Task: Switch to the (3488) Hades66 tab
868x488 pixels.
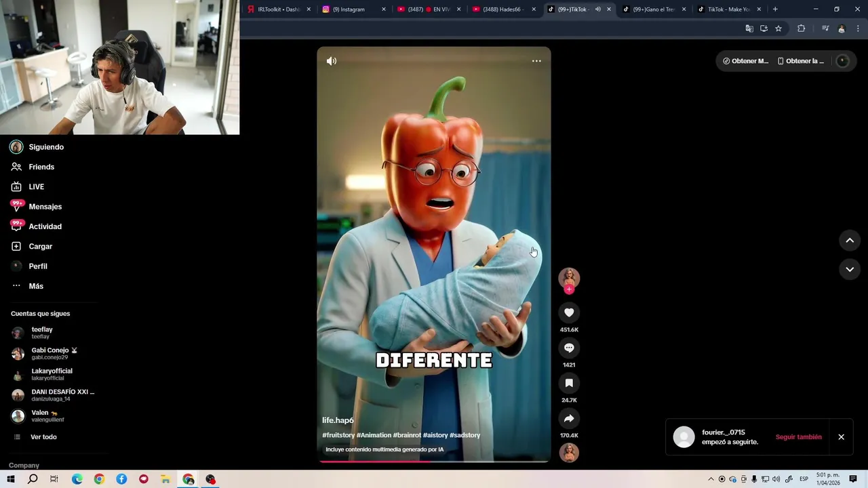Action: coord(504,9)
